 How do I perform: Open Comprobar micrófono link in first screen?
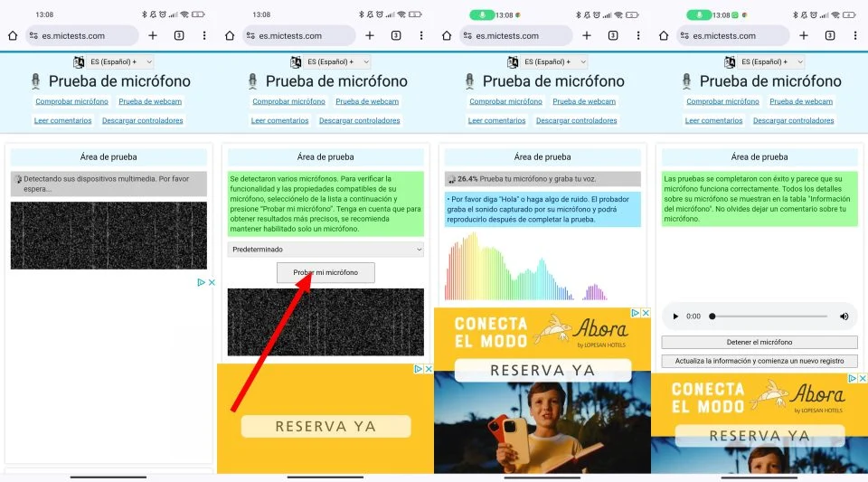(72, 101)
